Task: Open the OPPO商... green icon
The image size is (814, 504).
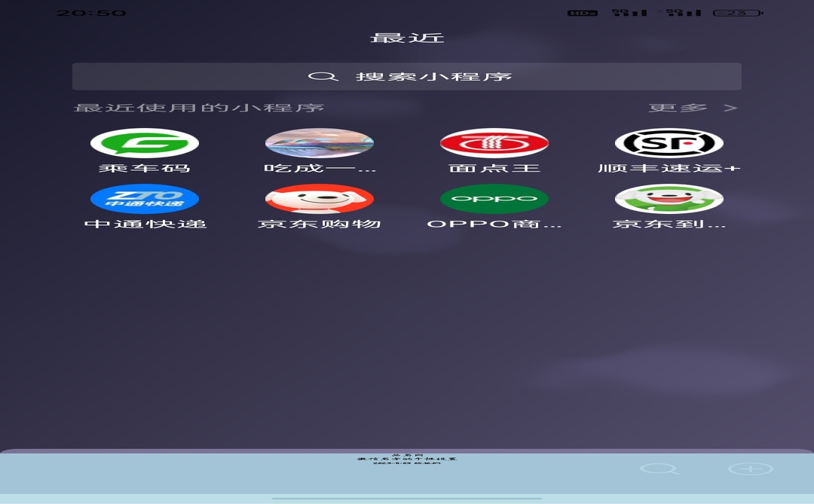Action: pos(494,199)
